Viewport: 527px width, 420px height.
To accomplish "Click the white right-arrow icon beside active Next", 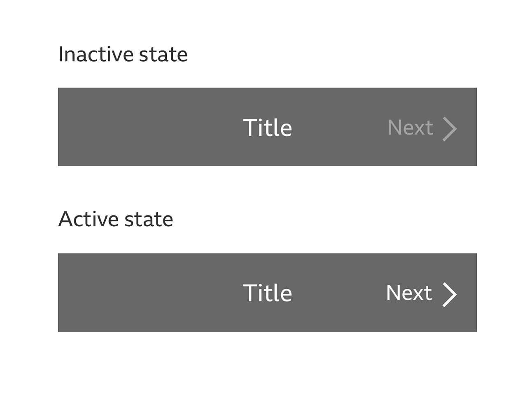I will (x=450, y=293).
